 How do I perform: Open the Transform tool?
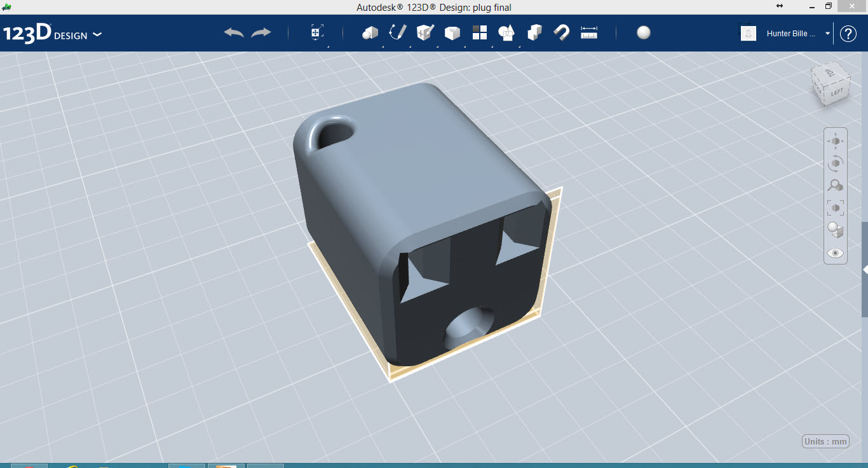click(317, 33)
